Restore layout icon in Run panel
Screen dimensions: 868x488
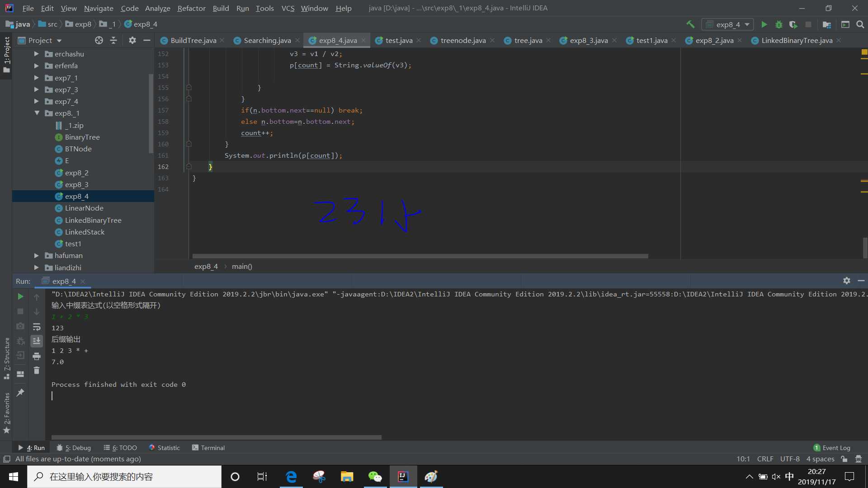(20, 374)
